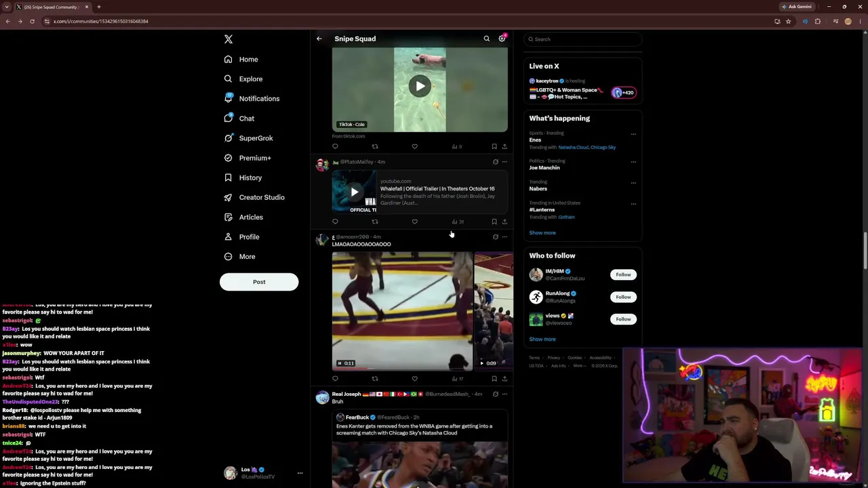Bookmark the LMAOAOAOOAOOAOOO post
Viewport: 868px width, 488px height.
pos(494,379)
